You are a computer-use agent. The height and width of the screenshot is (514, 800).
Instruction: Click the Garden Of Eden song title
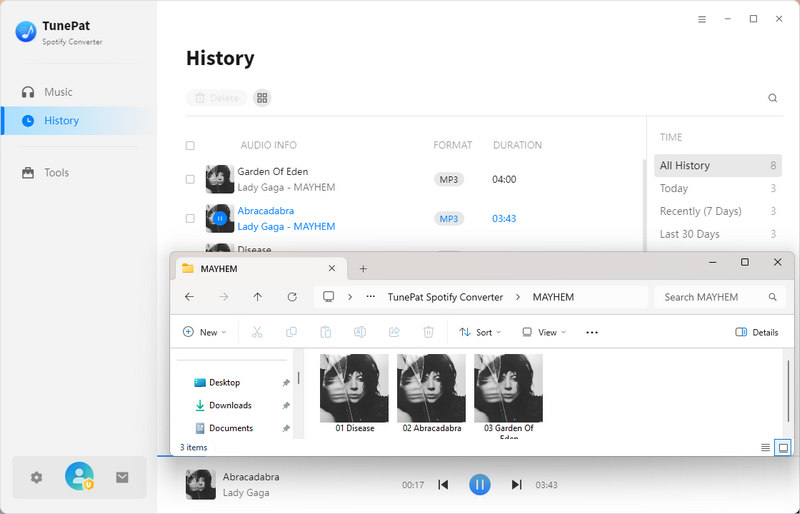pos(272,172)
